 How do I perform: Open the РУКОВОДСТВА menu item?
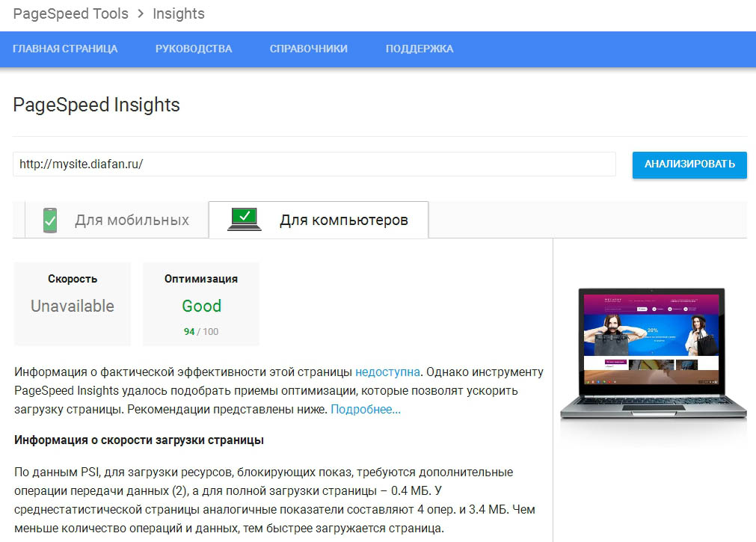pos(194,49)
